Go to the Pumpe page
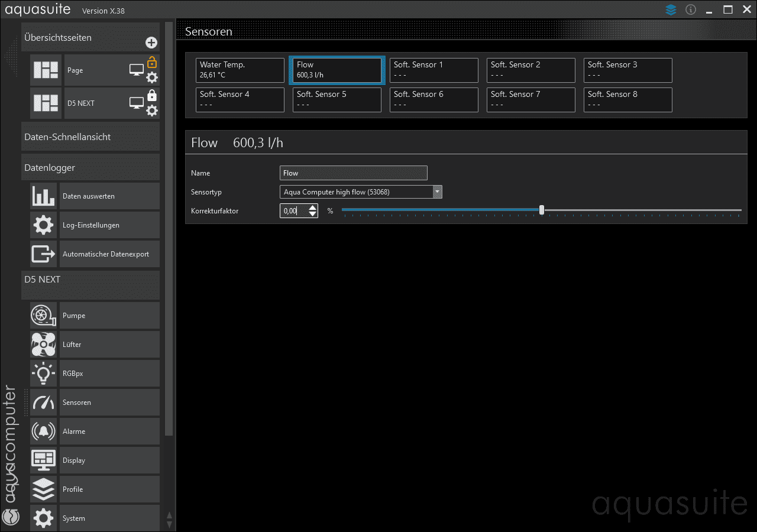757x532 pixels. [x=109, y=316]
